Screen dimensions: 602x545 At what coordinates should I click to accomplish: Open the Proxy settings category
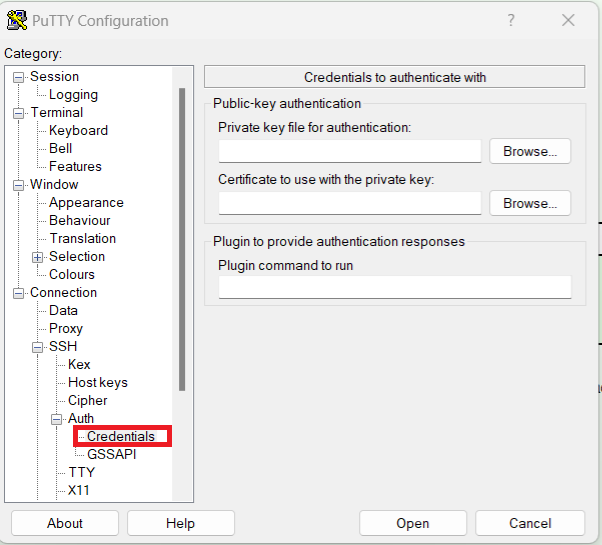click(x=66, y=328)
